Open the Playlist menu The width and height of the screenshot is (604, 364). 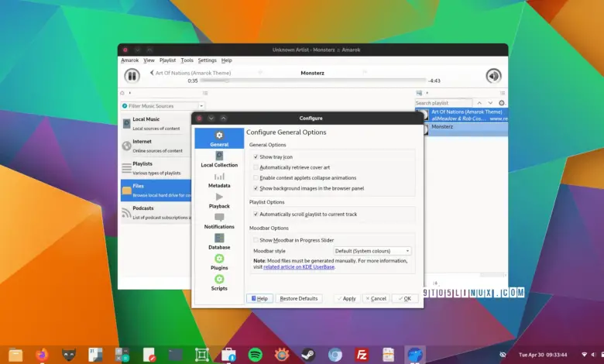[x=167, y=60]
